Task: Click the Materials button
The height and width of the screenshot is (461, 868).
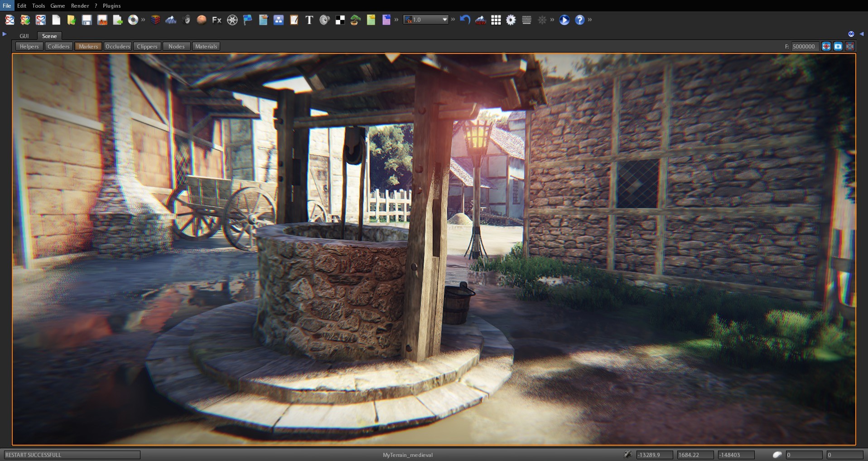Action: click(206, 46)
